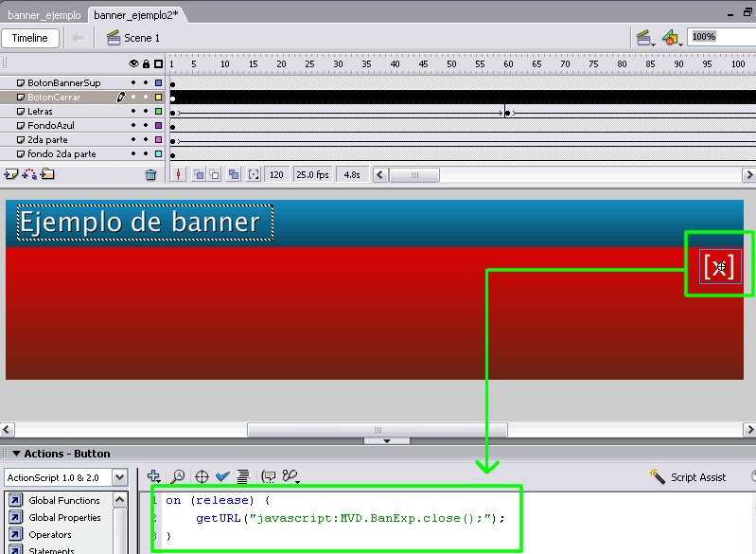Click the Script Assist button
The image size is (756, 554).
[x=689, y=477]
